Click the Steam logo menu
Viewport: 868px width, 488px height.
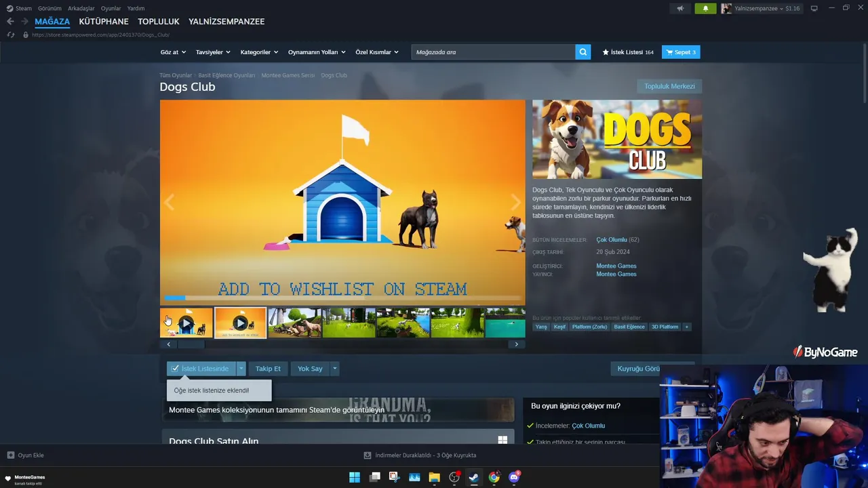click(x=9, y=8)
